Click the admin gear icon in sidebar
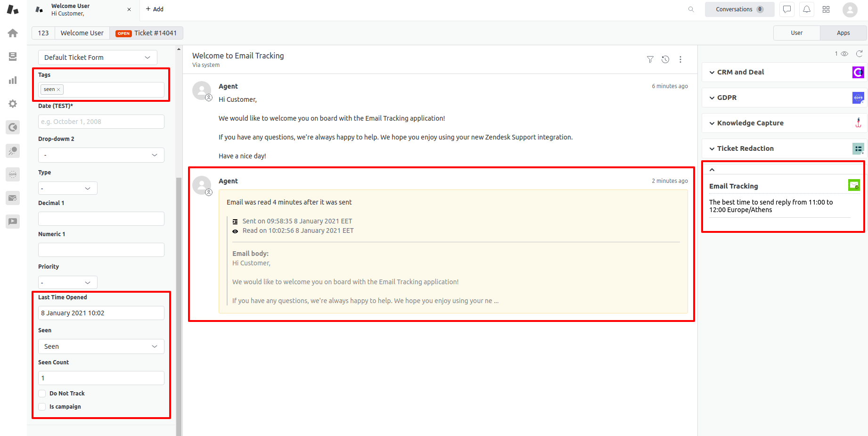 (13, 103)
